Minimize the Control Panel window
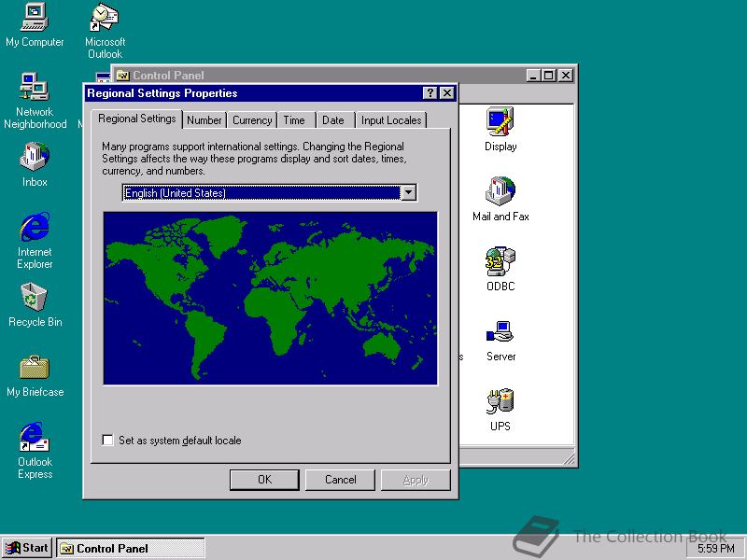 (x=533, y=76)
